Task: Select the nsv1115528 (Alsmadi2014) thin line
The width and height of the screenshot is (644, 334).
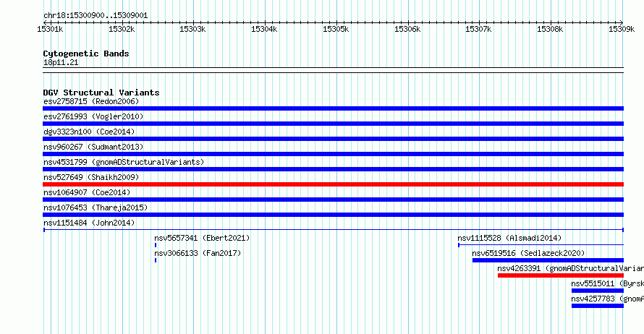Action: pyautogui.click(x=541, y=245)
